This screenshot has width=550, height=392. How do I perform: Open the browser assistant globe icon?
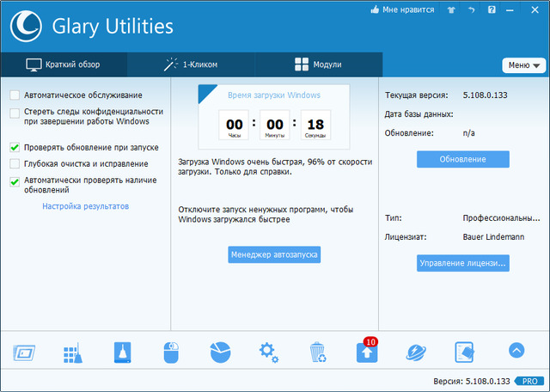pyautogui.click(x=417, y=352)
